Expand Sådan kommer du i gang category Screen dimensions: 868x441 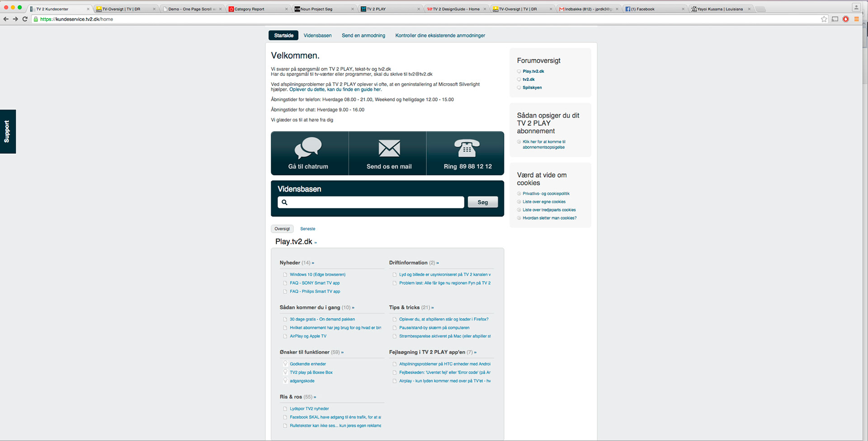316,307
